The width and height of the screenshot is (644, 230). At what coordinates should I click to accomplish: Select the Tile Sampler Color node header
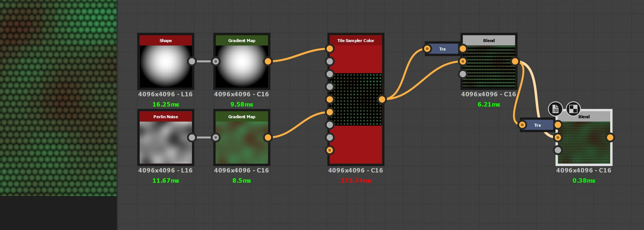click(356, 41)
